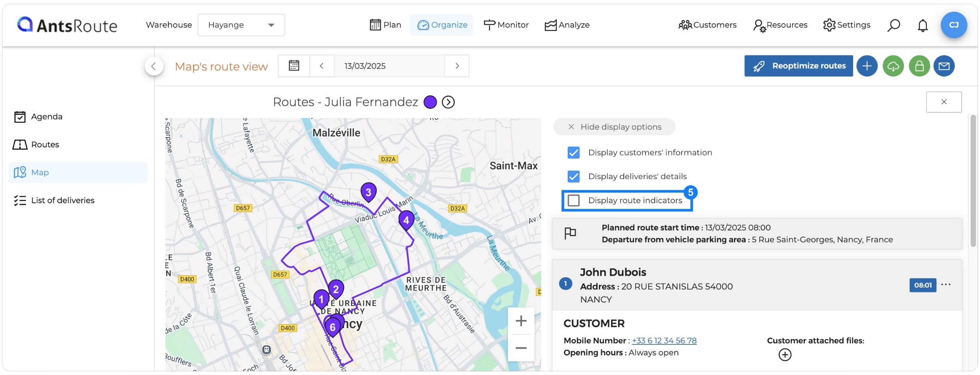Open the notifications bell
Image resolution: width=980 pixels, height=375 pixels.
coord(923,25)
